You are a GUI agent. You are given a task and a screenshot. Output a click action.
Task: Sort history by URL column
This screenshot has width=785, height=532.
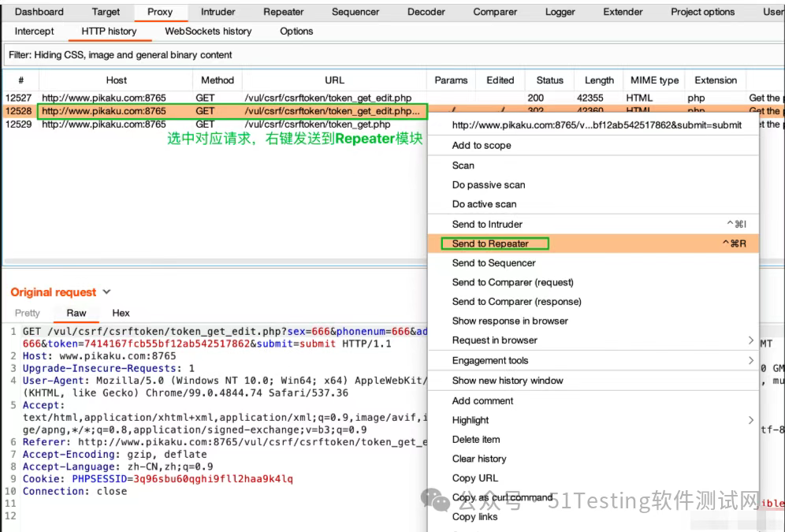[x=334, y=80]
